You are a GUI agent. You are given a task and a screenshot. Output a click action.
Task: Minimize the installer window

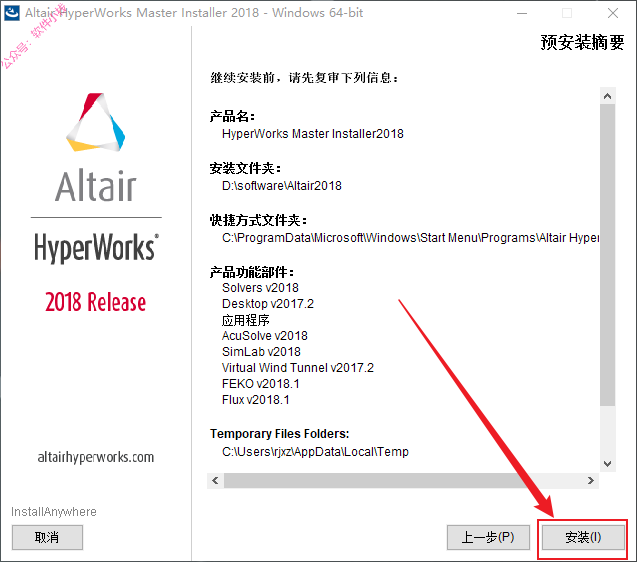tap(522, 13)
